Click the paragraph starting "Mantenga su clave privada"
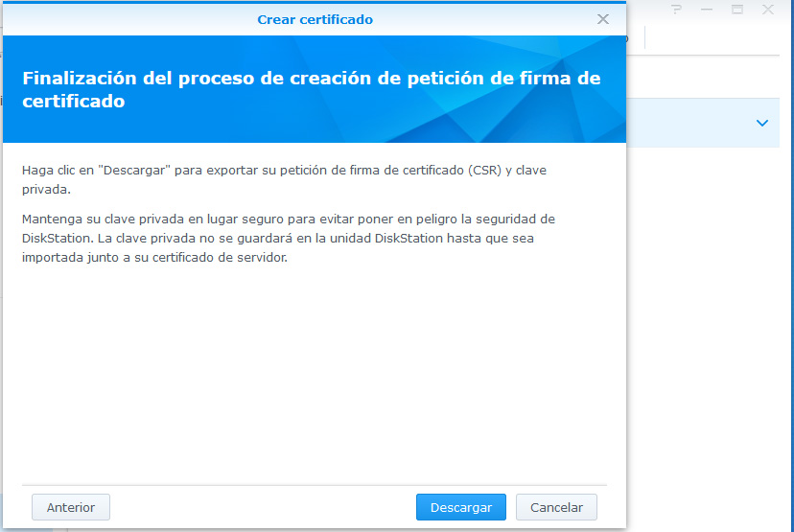The image size is (794, 532). [288, 239]
